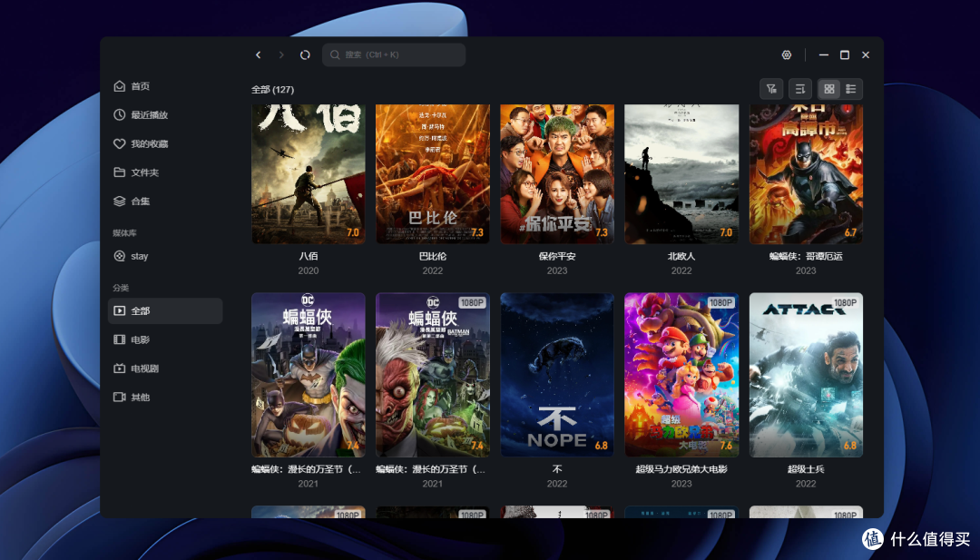
Task: Click the reel icon beside stay
Action: pyautogui.click(x=120, y=256)
